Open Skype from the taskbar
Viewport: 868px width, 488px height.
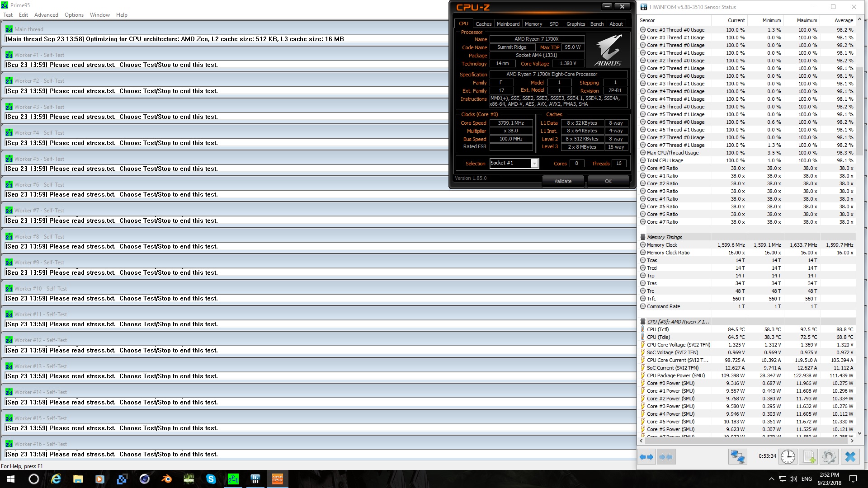point(211,479)
